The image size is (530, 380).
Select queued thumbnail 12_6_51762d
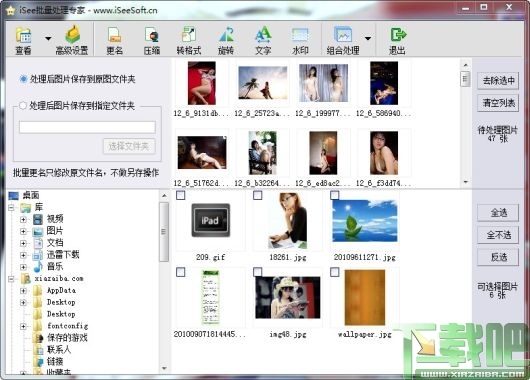click(x=202, y=153)
